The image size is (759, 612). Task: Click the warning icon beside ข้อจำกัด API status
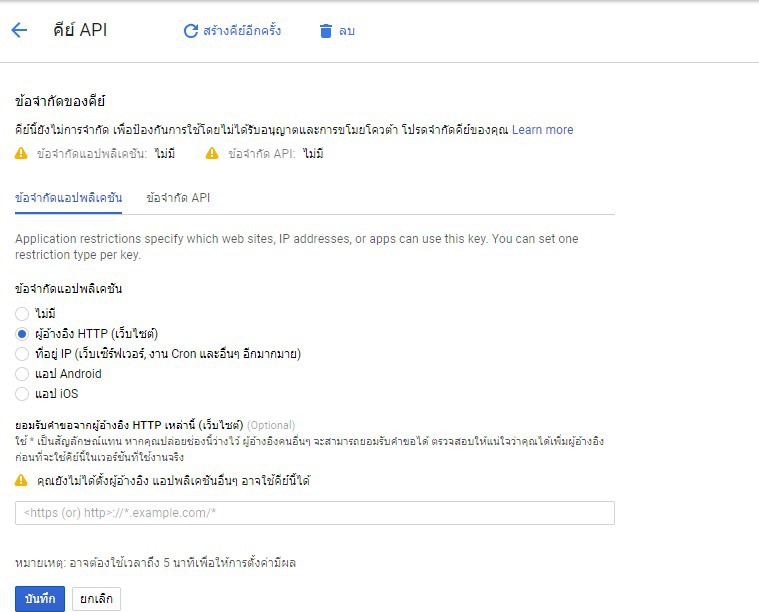[x=212, y=153]
